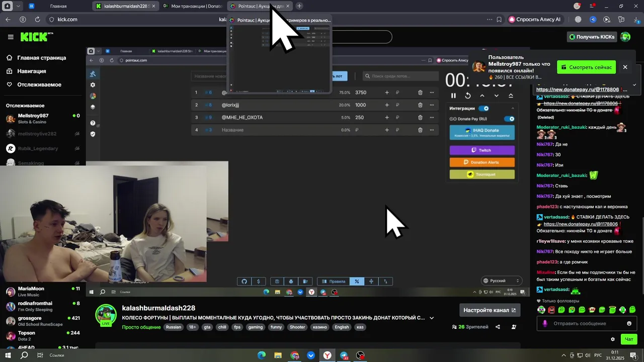Open browser downloads with badge 1
644x362 pixels.
tap(635, 19)
